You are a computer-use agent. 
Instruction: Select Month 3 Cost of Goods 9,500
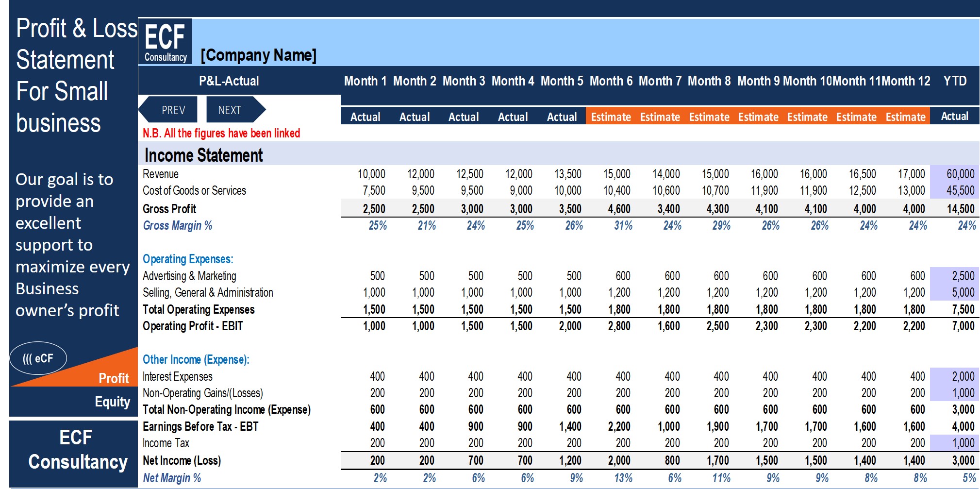coord(472,191)
